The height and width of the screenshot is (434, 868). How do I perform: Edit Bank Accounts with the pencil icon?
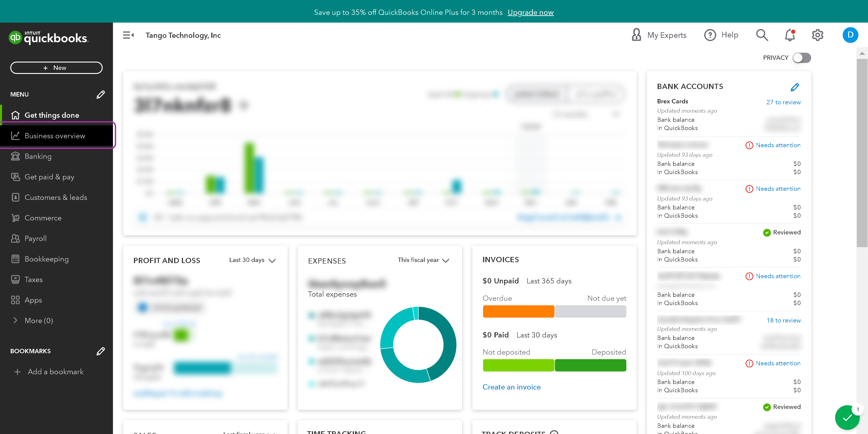[x=795, y=87]
